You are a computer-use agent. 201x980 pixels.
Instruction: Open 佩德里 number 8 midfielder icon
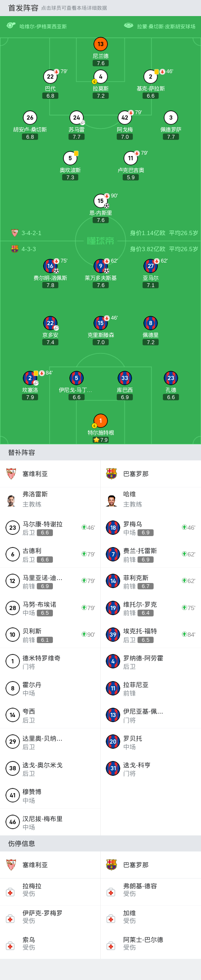151,323
